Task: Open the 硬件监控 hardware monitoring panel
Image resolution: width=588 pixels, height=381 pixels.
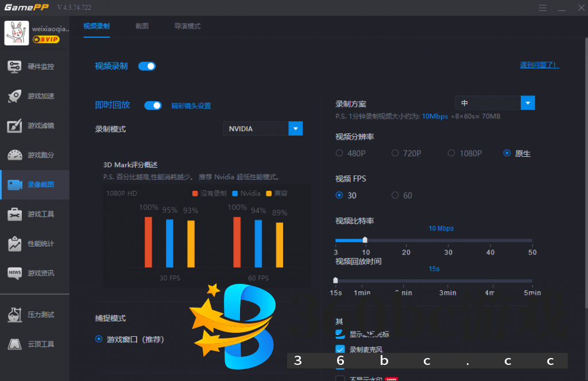Action: pyautogui.click(x=34, y=66)
